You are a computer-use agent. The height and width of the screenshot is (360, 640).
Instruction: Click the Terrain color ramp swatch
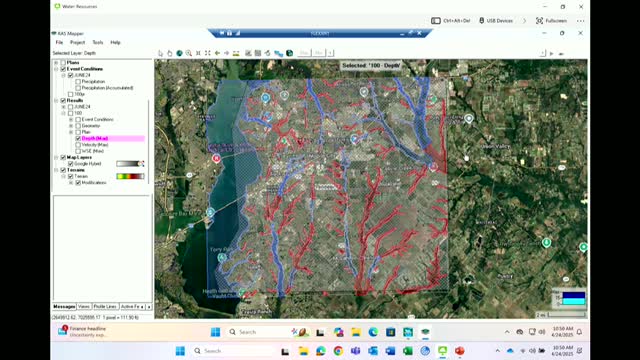(x=130, y=176)
